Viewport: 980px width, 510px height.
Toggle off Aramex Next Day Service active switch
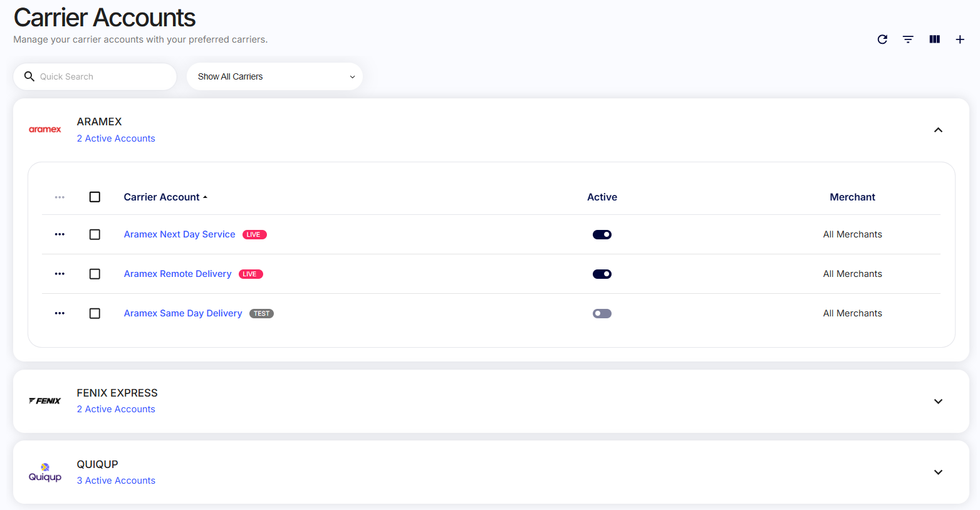[x=602, y=234]
